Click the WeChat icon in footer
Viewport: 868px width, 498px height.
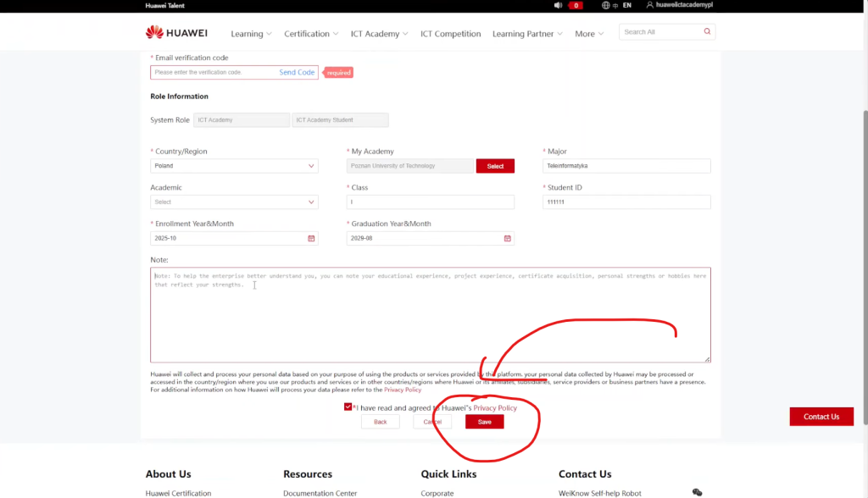697,492
